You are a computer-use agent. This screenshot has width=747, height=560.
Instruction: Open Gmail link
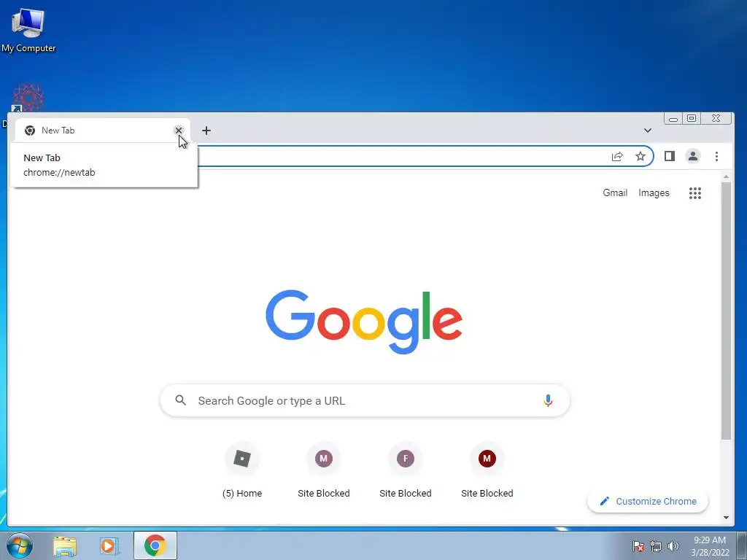(x=615, y=192)
